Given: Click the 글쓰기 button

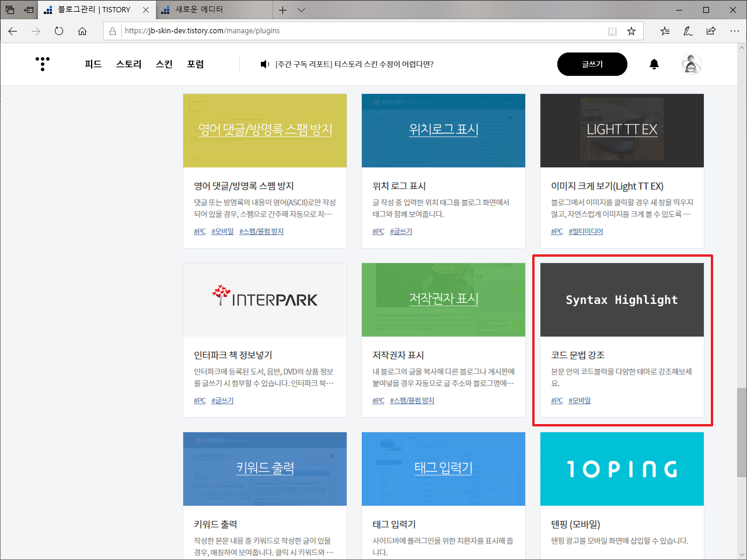Looking at the screenshot, I should pos(592,64).
